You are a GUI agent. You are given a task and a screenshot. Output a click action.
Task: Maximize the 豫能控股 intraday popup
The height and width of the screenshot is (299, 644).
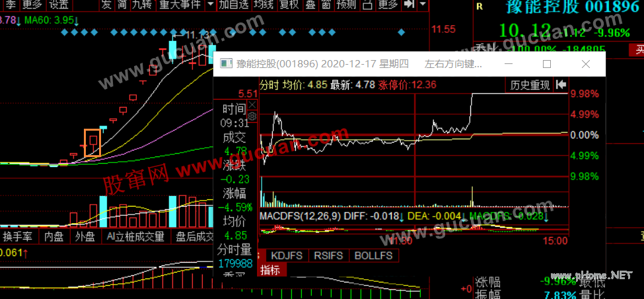click(547, 64)
